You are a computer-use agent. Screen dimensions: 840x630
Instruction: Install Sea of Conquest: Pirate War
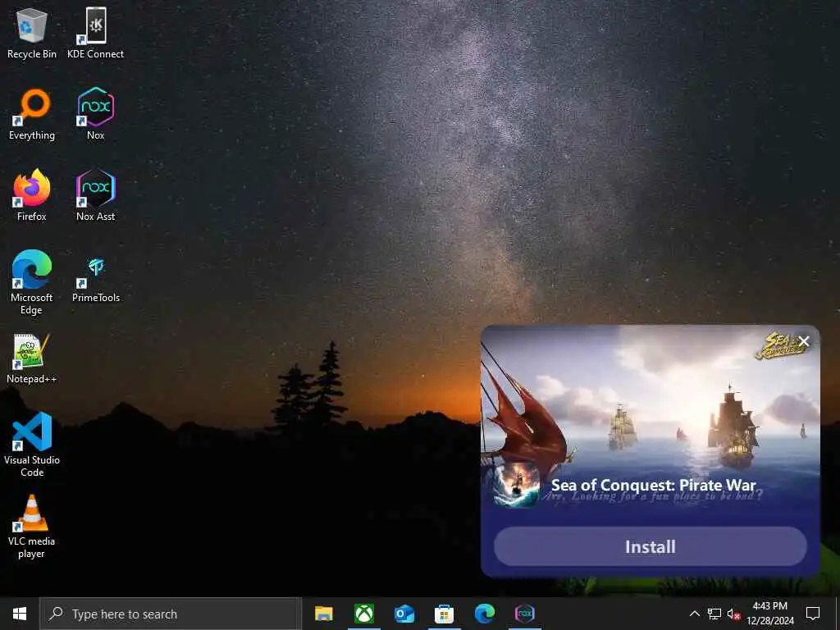pos(650,546)
